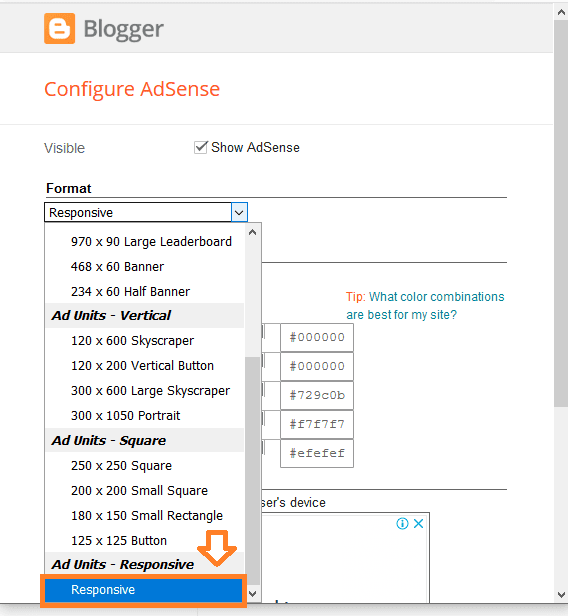This screenshot has height=616, width=568.
Task: Select 970 x 90 Large Leaderboard option
Action: click(x=145, y=242)
